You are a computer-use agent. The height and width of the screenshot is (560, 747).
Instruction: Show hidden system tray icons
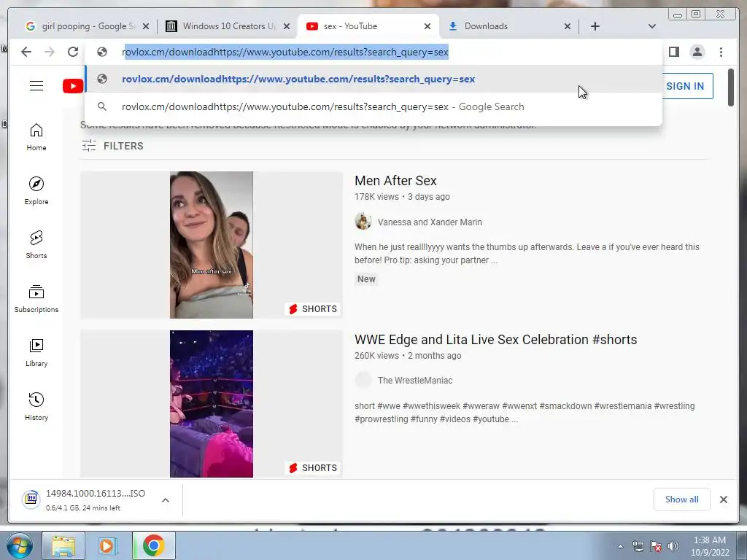click(x=620, y=546)
